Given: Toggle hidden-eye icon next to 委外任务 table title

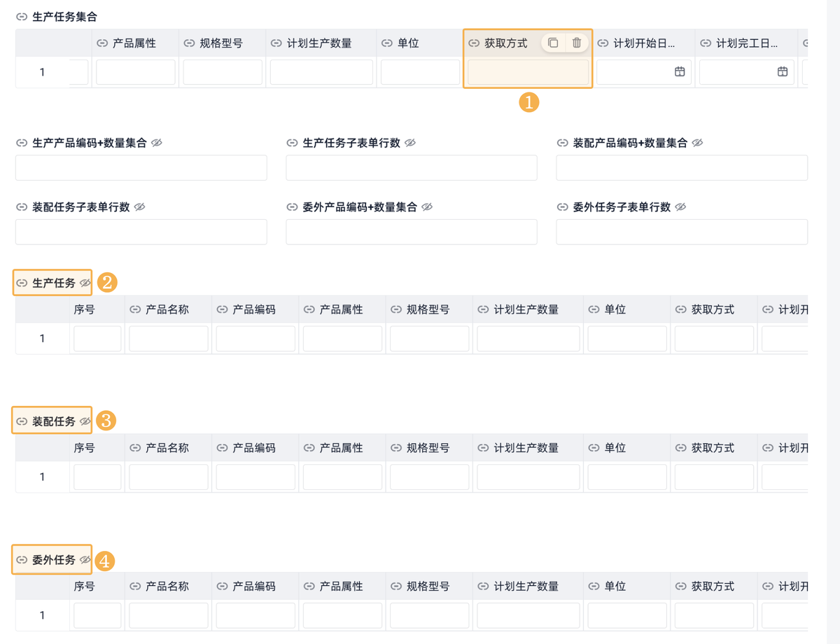Looking at the screenshot, I should click(85, 560).
